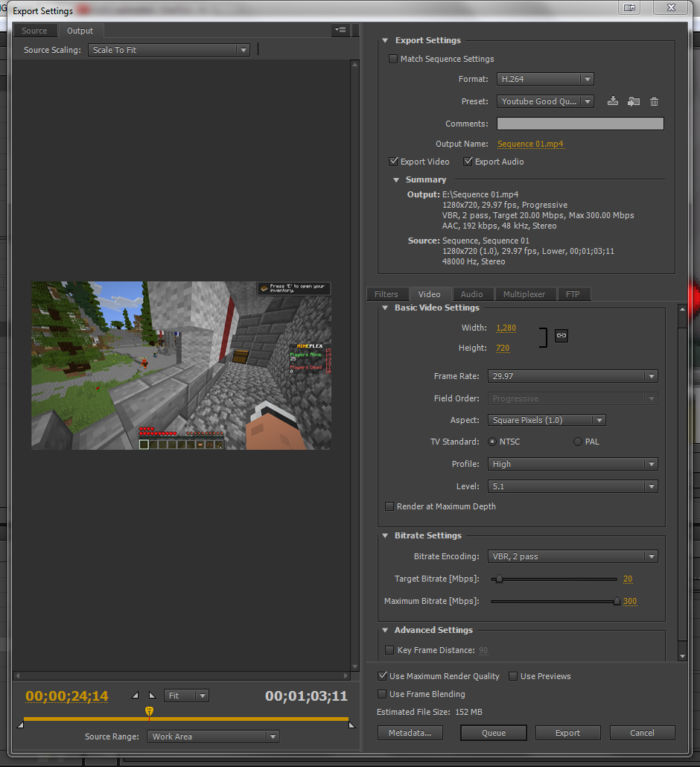Click the Comments input field

(580, 124)
